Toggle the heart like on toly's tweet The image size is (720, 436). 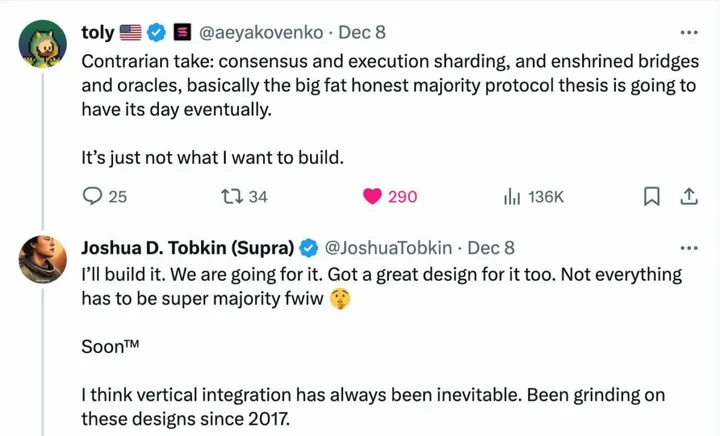[x=372, y=197]
